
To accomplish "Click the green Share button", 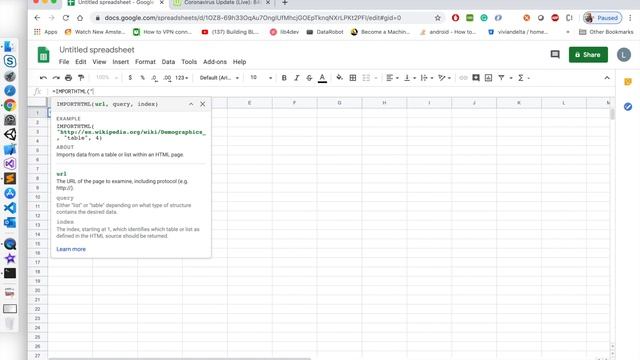I will [x=588, y=55].
